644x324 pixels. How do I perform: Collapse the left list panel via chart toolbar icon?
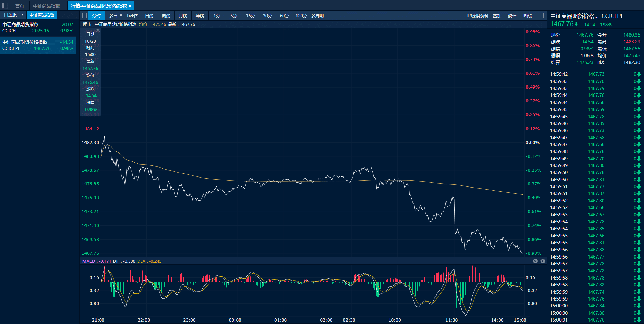[x=84, y=16]
